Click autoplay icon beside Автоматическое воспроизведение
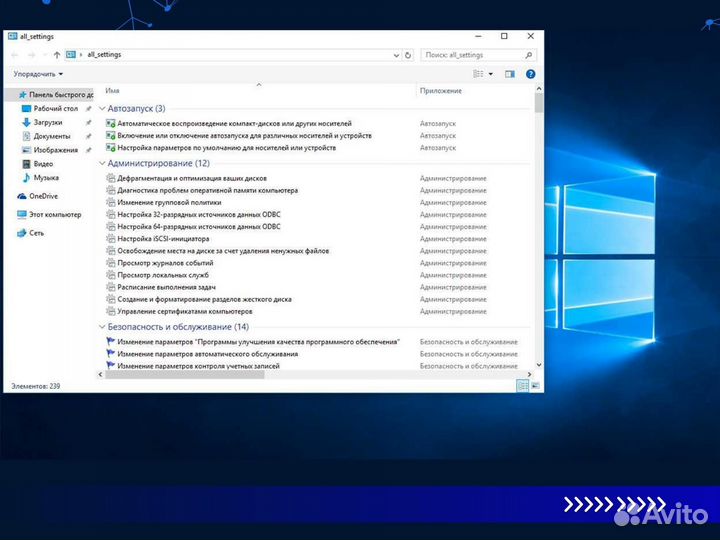Image resolution: width=720 pixels, height=540 pixels. (x=110, y=124)
